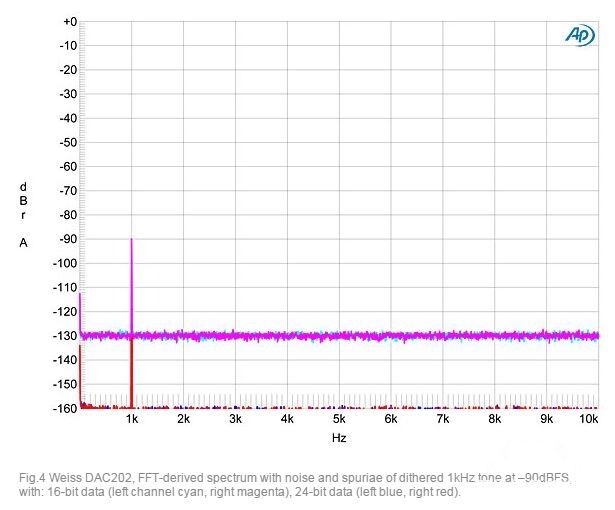
Task: Click the 2k frequency axis label
Action: pyautogui.click(x=184, y=419)
